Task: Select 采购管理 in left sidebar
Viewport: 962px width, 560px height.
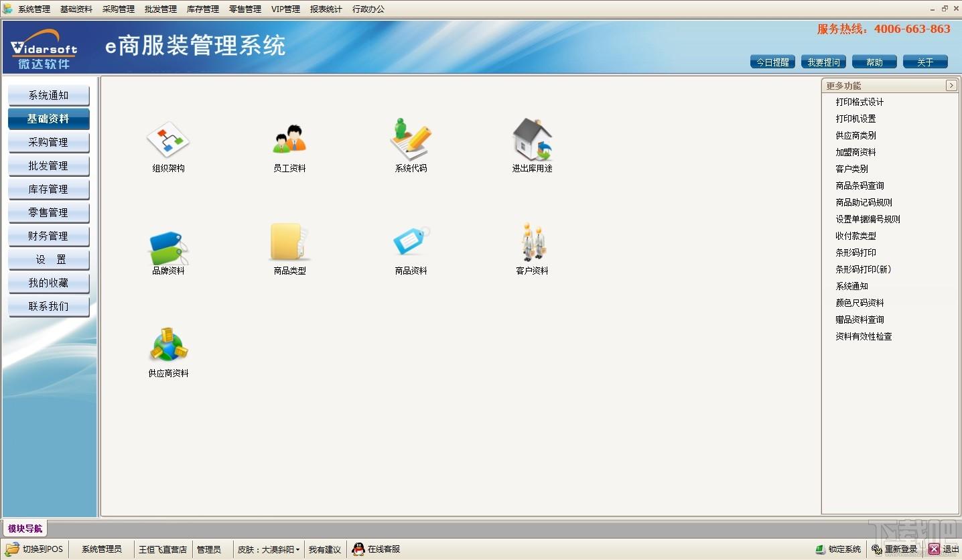Action: [x=48, y=143]
